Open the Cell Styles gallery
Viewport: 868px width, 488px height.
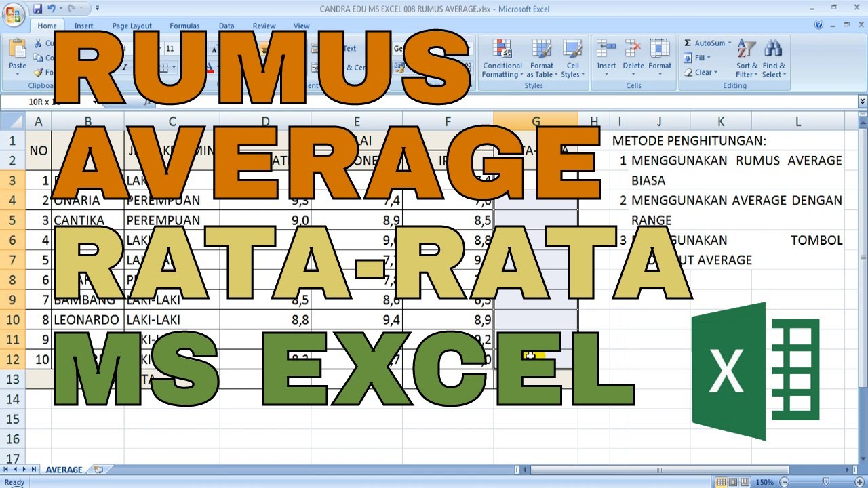pos(573,58)
